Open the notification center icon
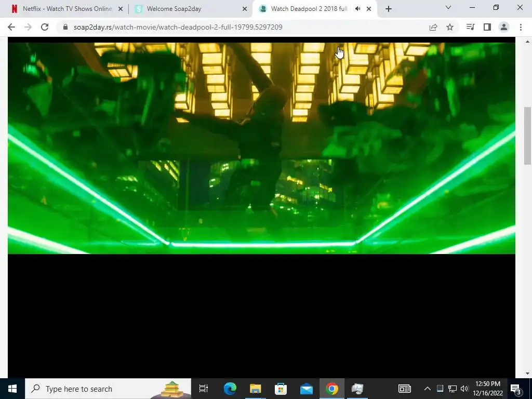 click(x=516, y=389)
